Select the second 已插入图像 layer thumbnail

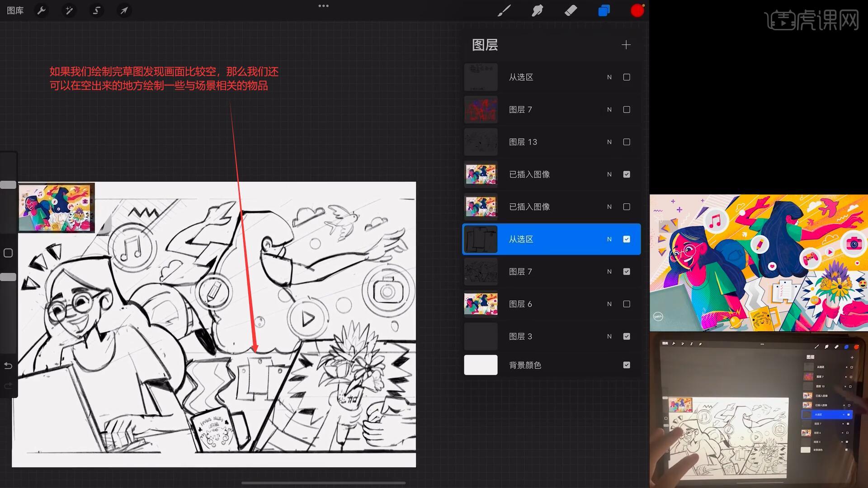pyautogui.click(x=481, y=206)
